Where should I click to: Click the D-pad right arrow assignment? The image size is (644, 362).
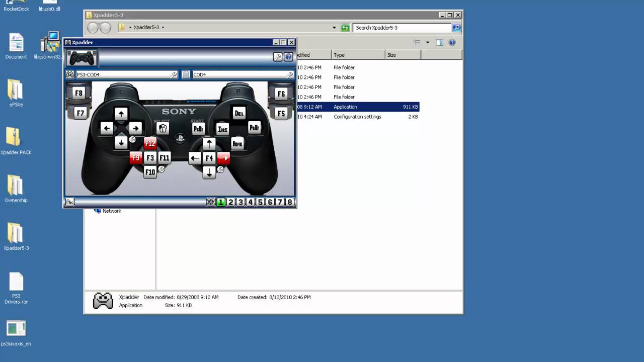click(x=135, y=128)
